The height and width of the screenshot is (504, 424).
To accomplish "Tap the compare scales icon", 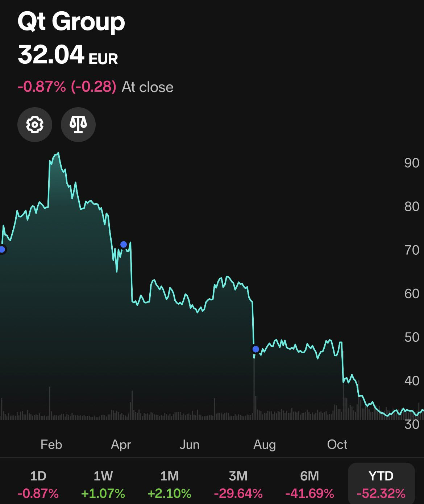I will [x=78, y=125].
